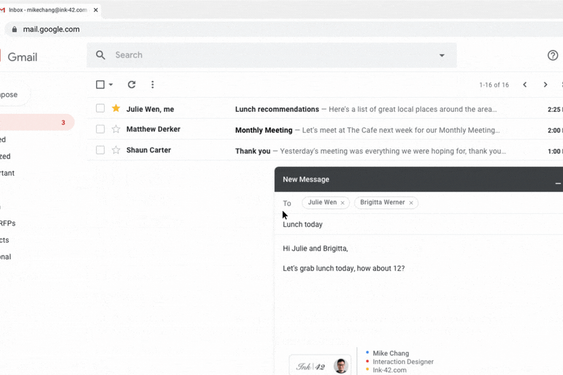Go to the older messages arrow
The width and height of the screenshot is (563, 375).
(x=545, y=84)
